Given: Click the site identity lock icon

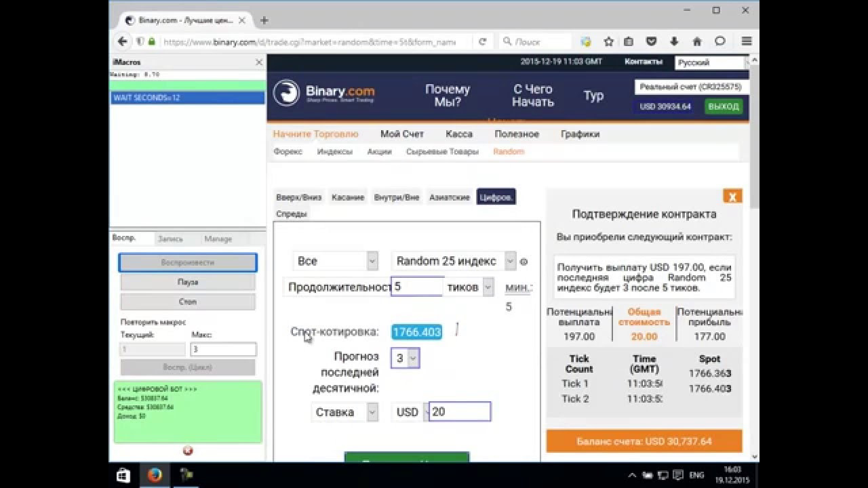Looking at the screenshot, I should pyautogui.click(x=151, y=41).
